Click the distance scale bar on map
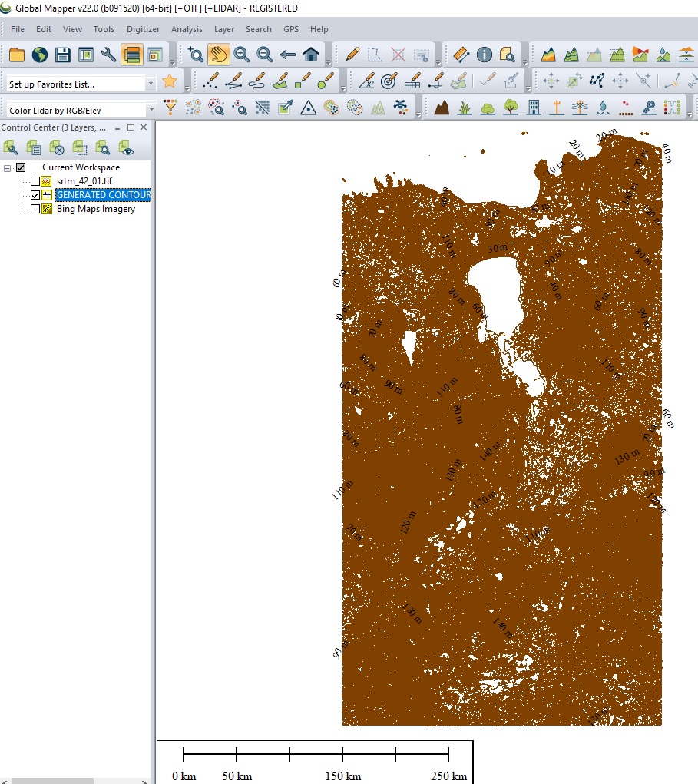The width and height of the screenshot is (698, 784). tap(315, 756)
